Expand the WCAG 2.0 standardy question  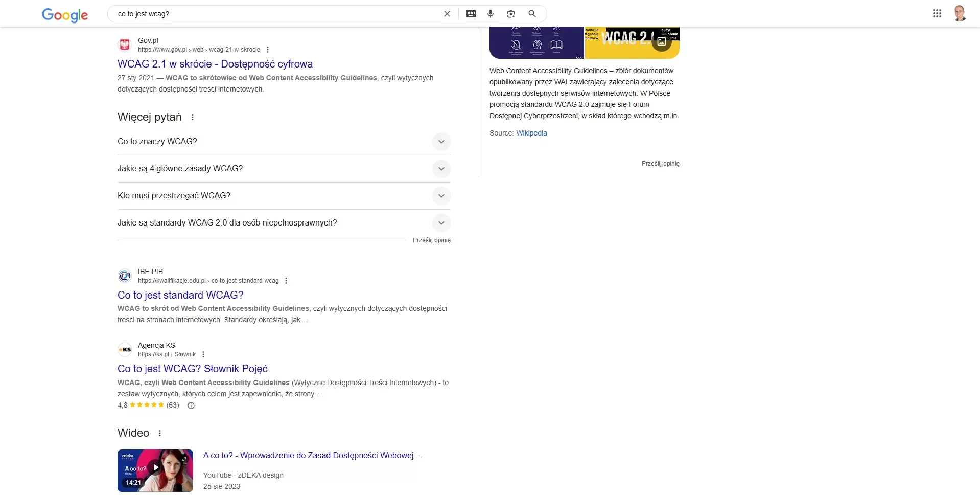tap(284, 223)
